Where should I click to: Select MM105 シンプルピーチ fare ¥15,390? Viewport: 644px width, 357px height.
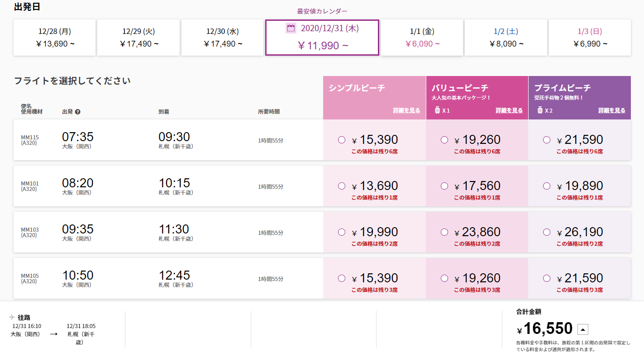(342, 278)
